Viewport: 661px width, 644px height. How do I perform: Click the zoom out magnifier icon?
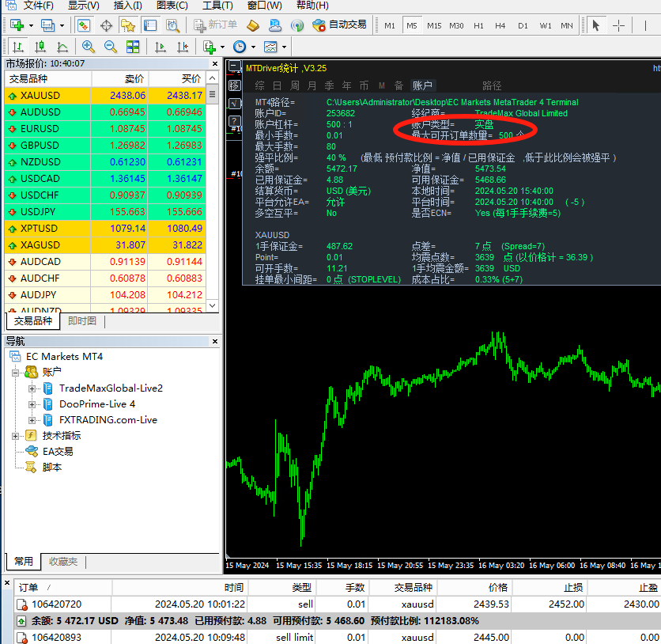point(111,47)
